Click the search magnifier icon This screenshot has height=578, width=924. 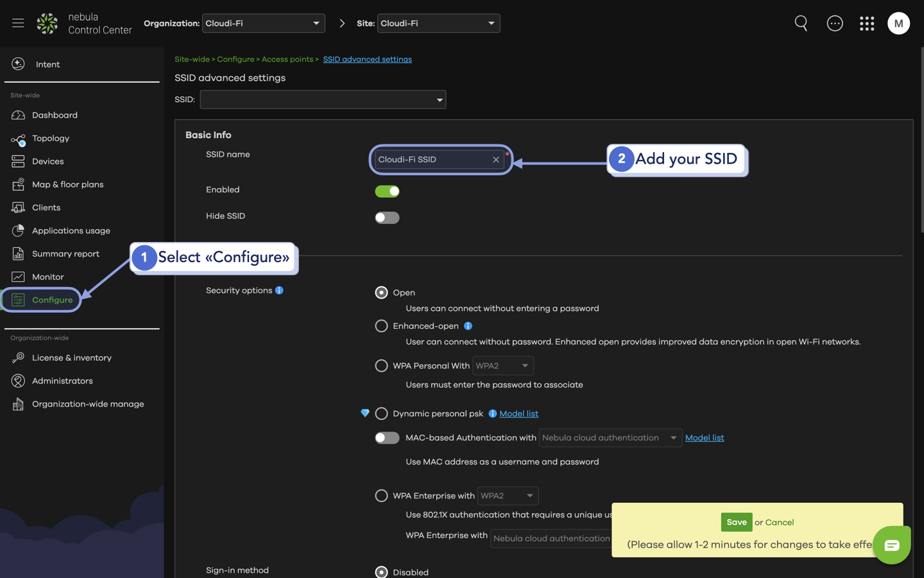801,23
